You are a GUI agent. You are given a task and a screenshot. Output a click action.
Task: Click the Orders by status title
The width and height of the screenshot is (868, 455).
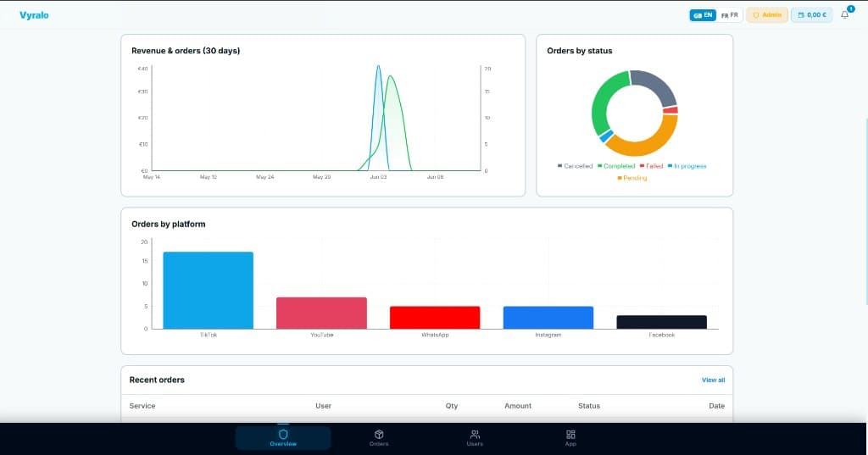[x=580, y=50]
